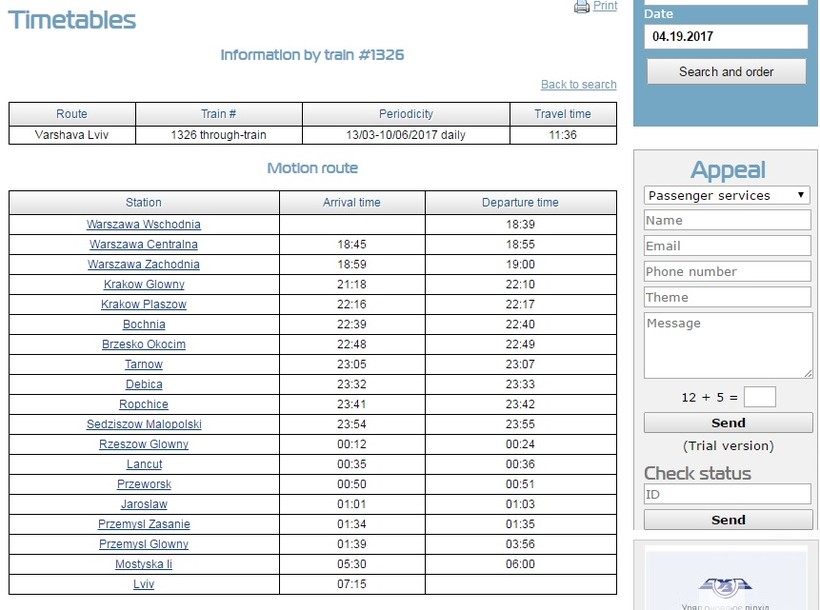
Task: Open the Passenger services dropdown
Action: click(x=727, y=195)
